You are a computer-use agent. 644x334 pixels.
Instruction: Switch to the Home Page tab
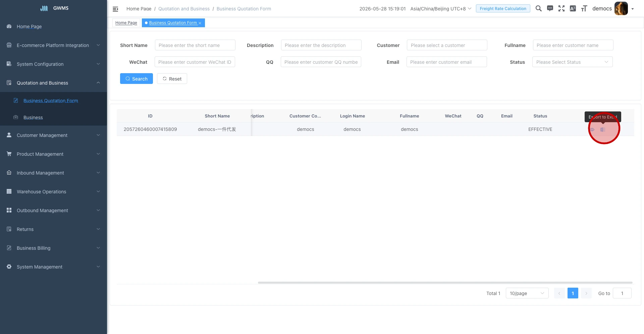126,23
